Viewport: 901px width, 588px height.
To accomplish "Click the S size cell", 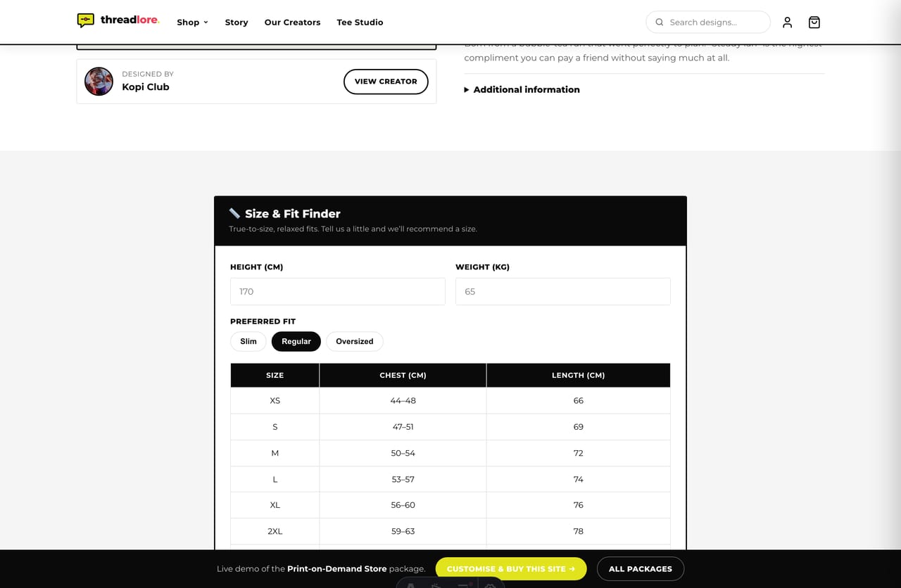I will tap(275, 427).
